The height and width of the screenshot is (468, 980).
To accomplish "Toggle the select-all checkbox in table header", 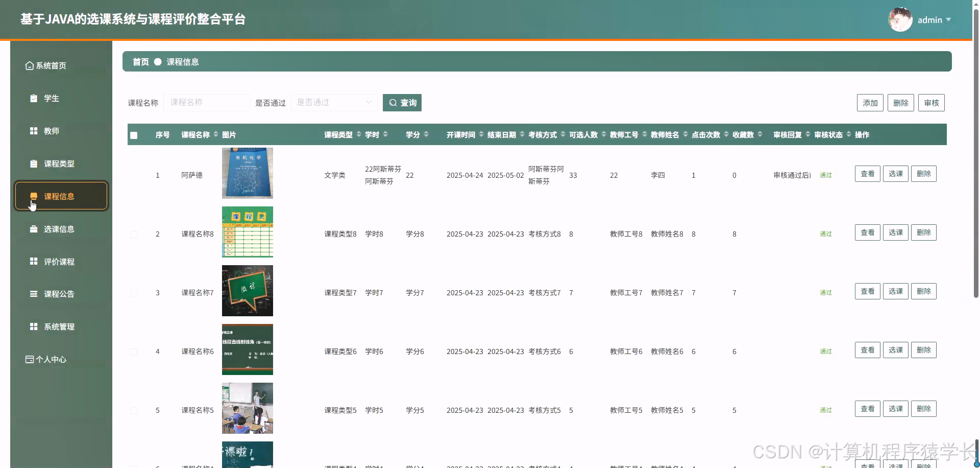I will tap(134, 135).
